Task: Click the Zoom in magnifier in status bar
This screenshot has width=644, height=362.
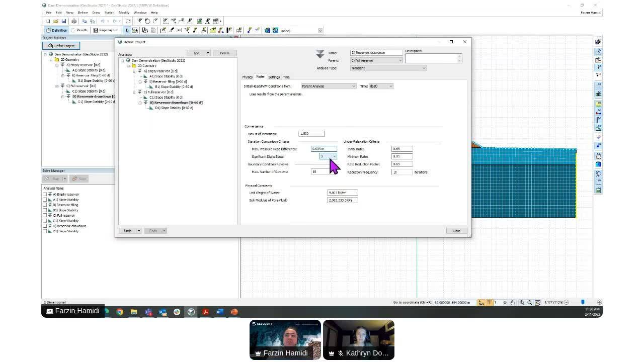Action: coord(522,303)
